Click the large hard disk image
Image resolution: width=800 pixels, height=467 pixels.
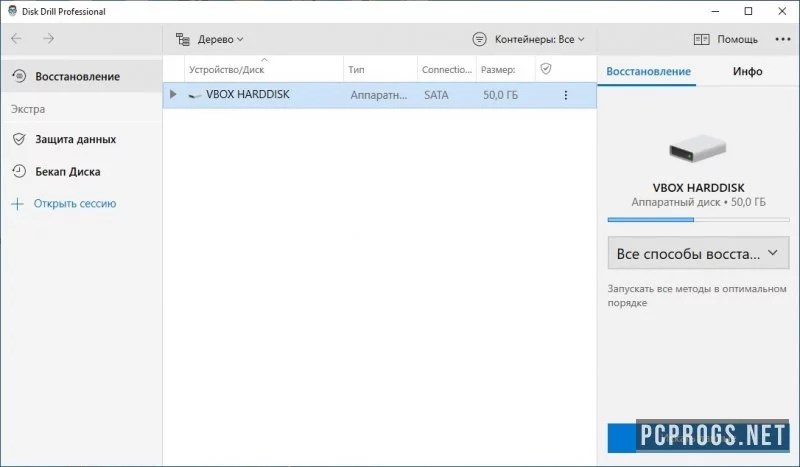[697, 149]
